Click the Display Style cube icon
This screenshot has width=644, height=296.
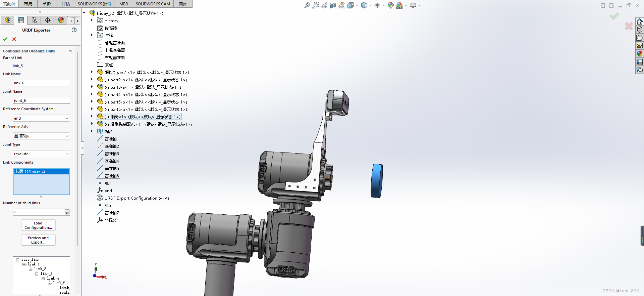coord(364,5)
